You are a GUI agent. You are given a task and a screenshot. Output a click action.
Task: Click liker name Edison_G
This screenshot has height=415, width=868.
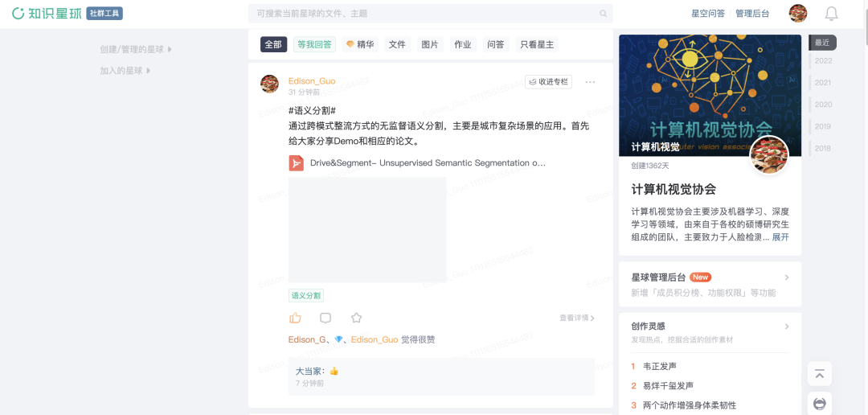point(307,339)
